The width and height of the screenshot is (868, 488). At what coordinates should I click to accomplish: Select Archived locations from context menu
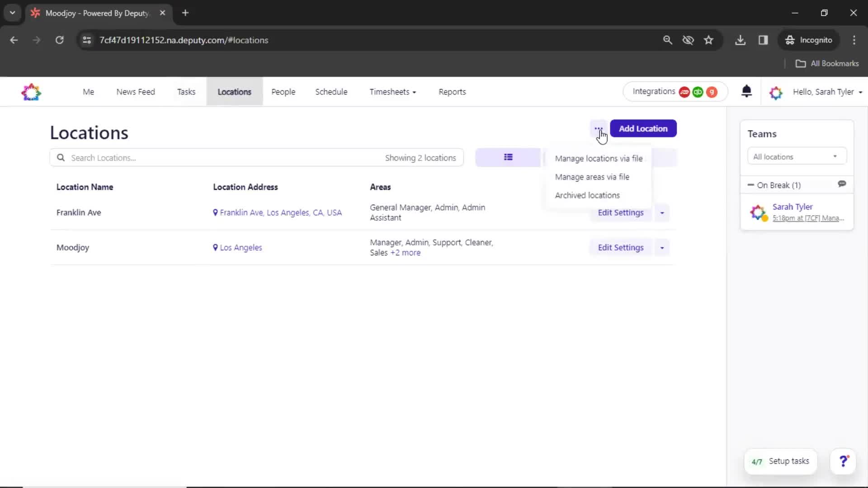coord(587,195)
